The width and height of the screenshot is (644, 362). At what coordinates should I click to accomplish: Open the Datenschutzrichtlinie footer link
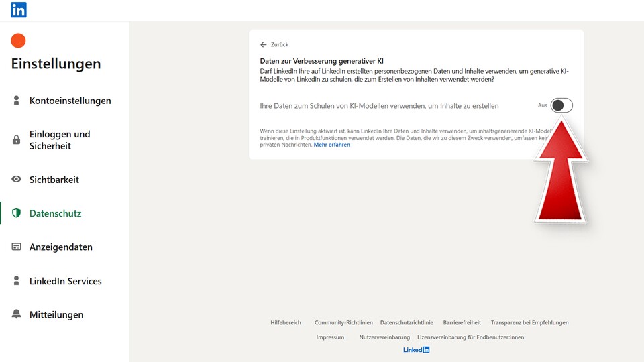(407, 322)
